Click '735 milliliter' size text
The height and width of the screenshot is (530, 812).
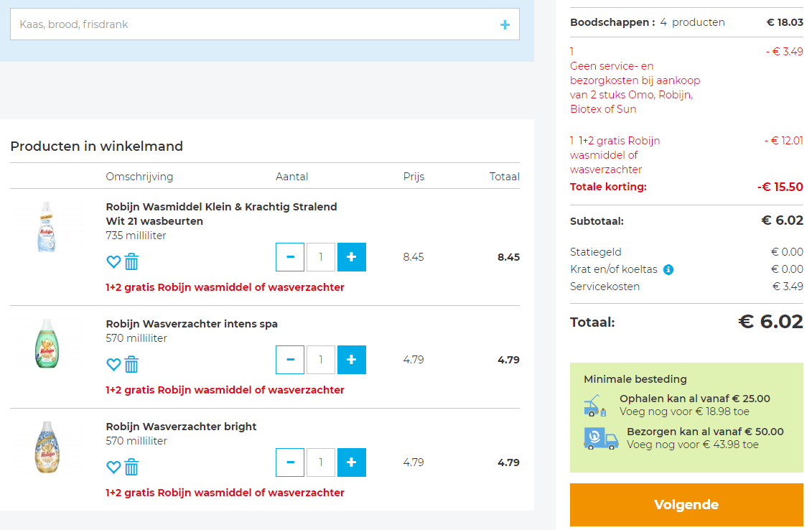(x=136, y=236)
